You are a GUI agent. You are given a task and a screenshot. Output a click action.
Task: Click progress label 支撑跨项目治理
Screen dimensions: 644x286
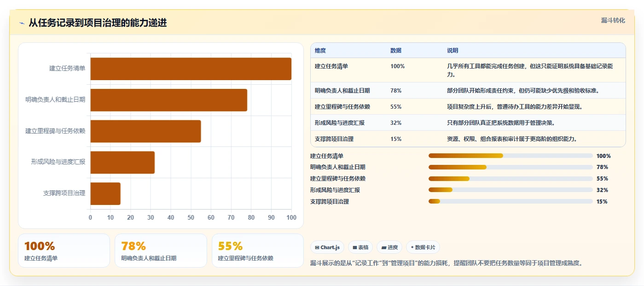tap(330, 201)
